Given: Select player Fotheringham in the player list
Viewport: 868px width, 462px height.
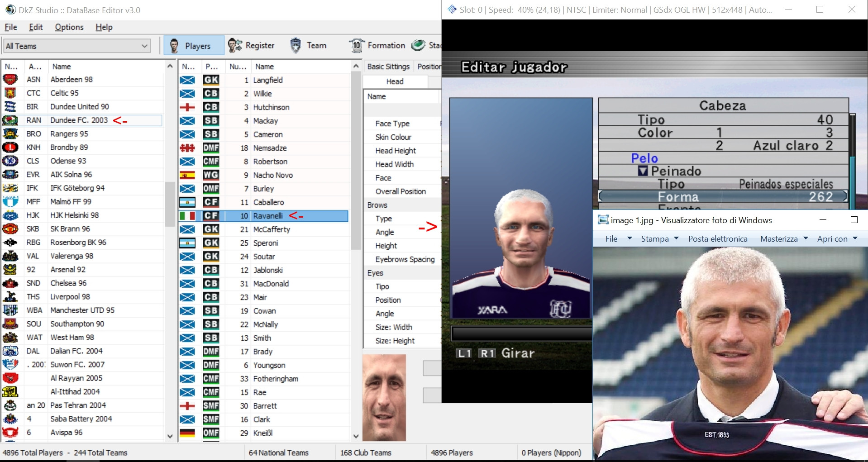Looking at the screenshot, I should click(x=263, y=379).
